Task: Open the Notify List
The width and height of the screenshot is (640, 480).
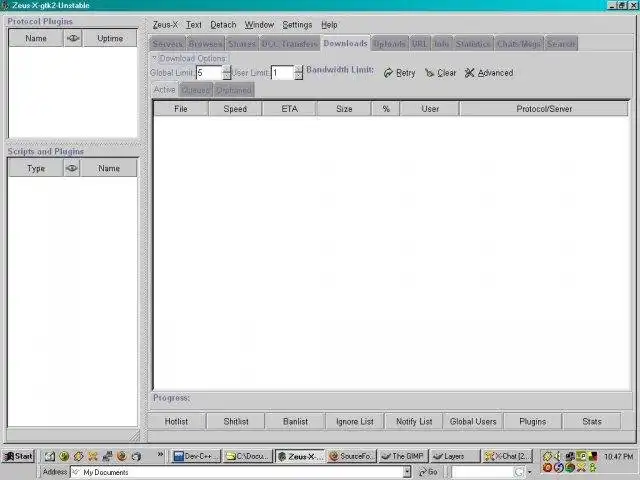Action: [414, 421]
